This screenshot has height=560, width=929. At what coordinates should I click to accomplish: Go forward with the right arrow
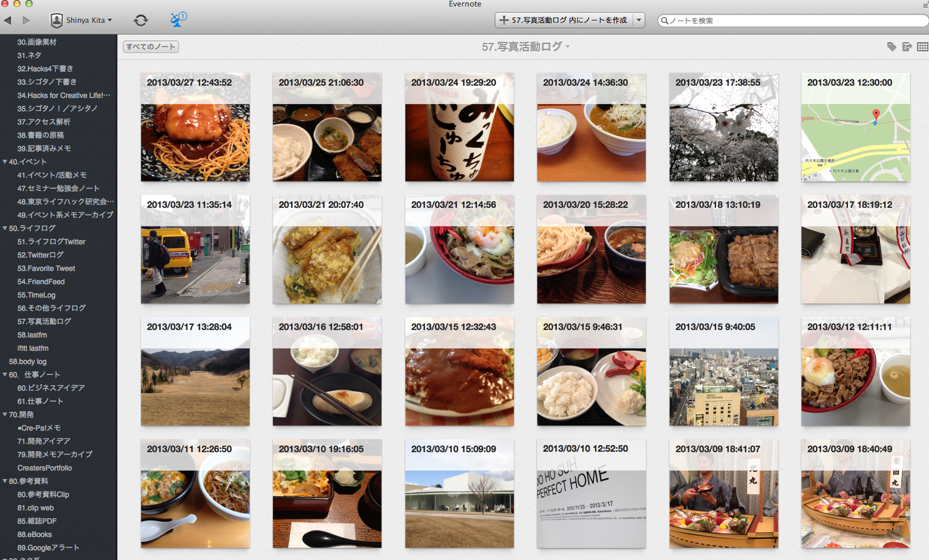[26, 21]
